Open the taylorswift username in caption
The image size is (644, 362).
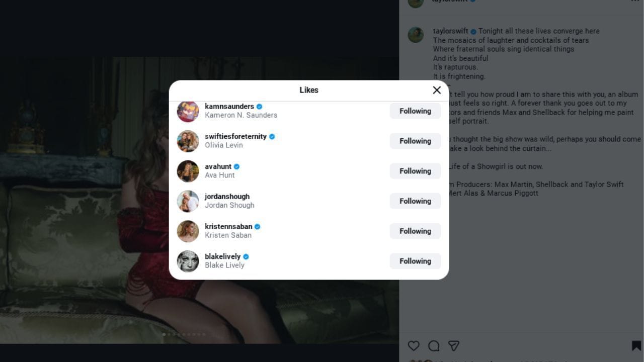coord(450,31)
